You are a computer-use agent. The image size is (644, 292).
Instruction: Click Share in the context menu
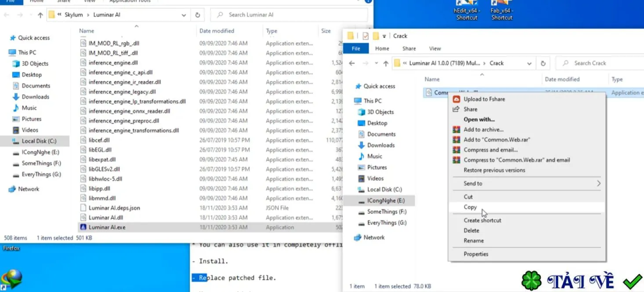coord(470,109)
